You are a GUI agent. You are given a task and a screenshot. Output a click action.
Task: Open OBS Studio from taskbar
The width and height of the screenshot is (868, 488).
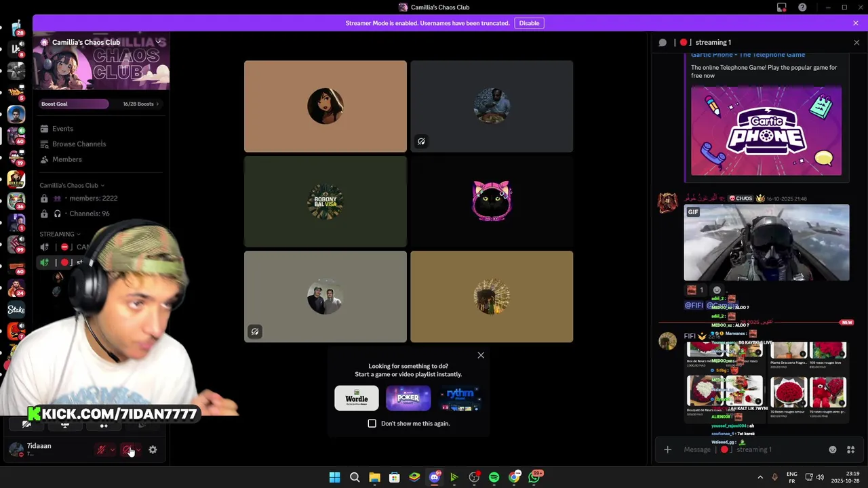pyautogui.click(x=474, y=477)
